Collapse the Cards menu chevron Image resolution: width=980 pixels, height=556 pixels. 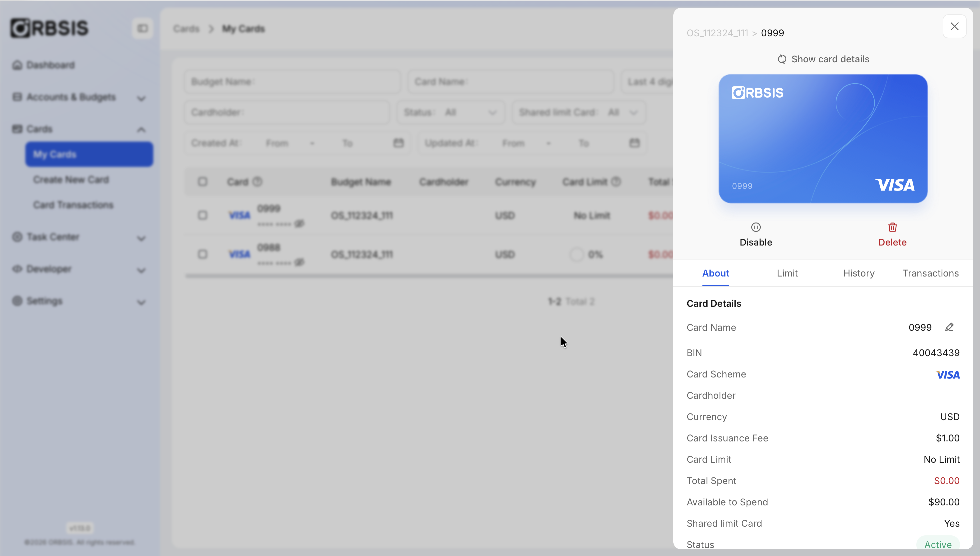point(141,130)
